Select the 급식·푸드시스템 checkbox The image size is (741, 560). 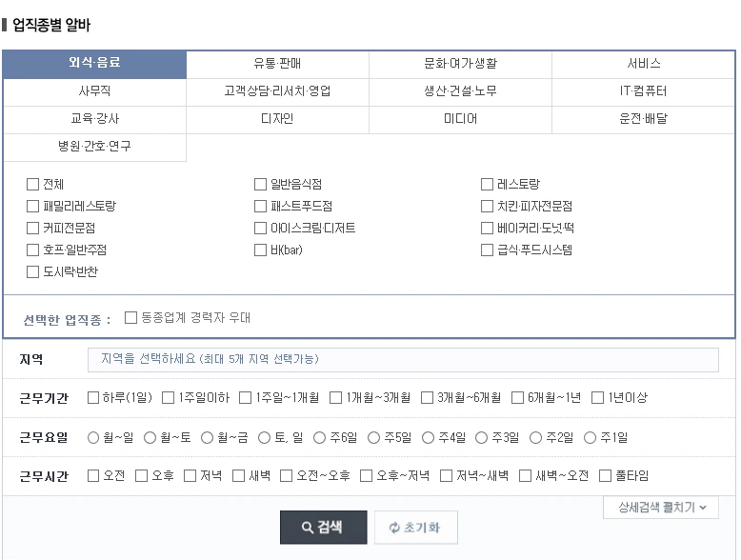coord(487,250)
